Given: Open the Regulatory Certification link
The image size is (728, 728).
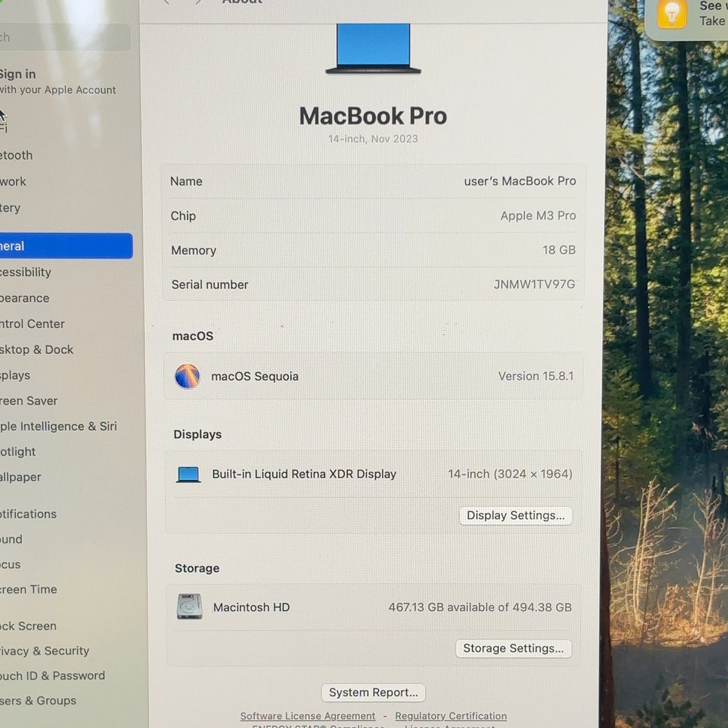Looking at the screenshot, I should (x=451, y=716).
